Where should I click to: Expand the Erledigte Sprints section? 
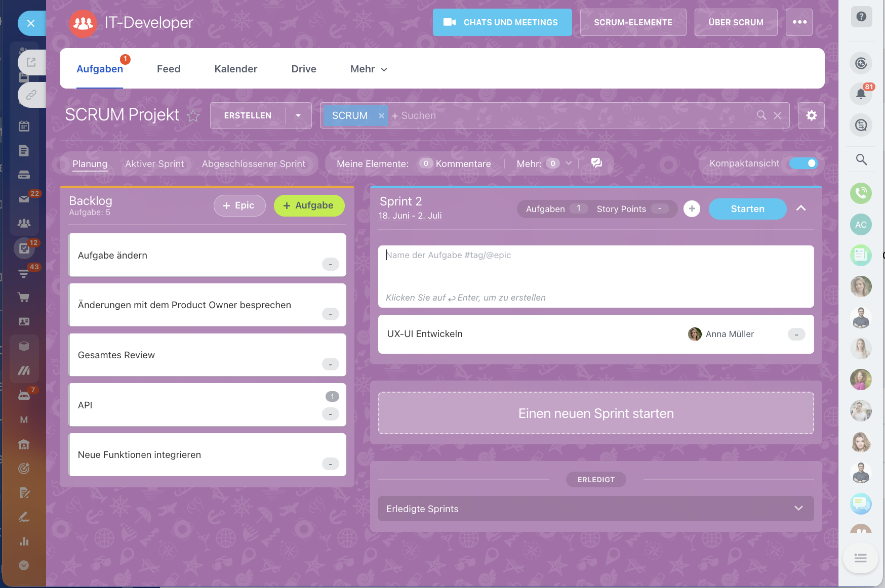pyautogui.click(x=798, y=509)
